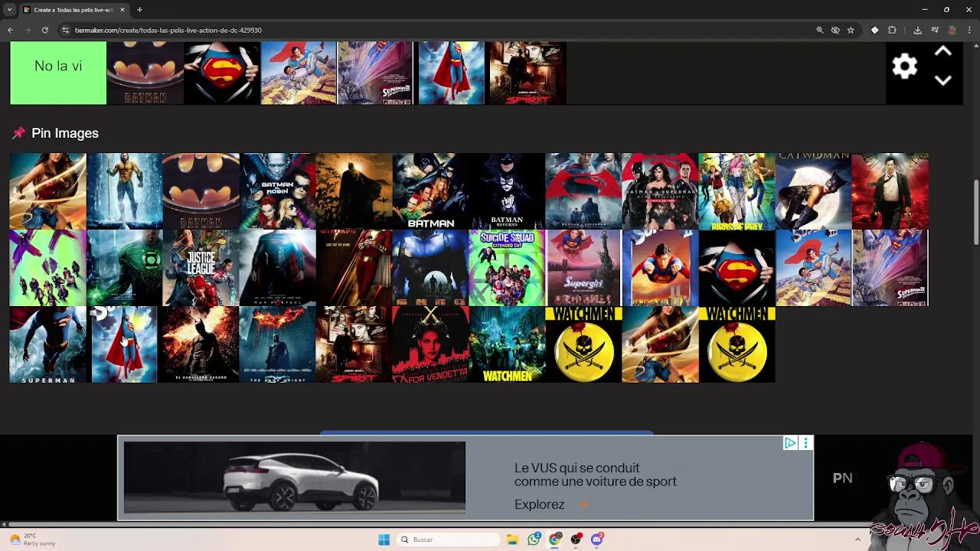
Task: Select the Batman v Superman Ultimate Edition poster
Action: (660, 191)
